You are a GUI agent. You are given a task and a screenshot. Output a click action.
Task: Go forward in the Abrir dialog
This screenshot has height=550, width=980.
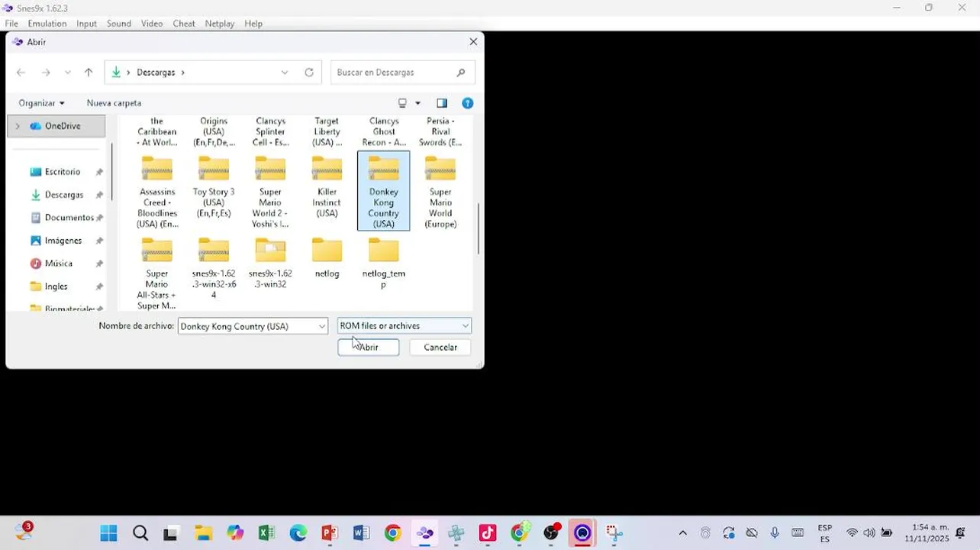tap(46, 73)
